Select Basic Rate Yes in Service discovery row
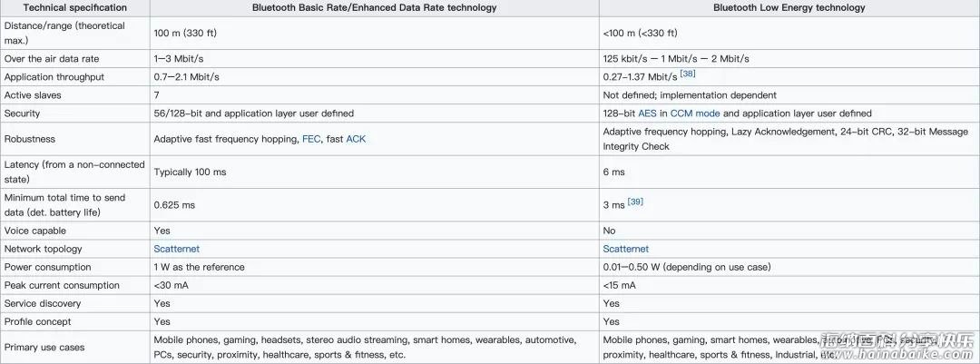 (162, 303)
